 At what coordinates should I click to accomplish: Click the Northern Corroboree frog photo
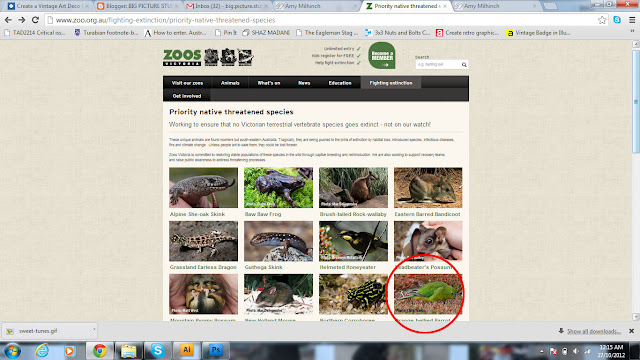click(353, 294)
